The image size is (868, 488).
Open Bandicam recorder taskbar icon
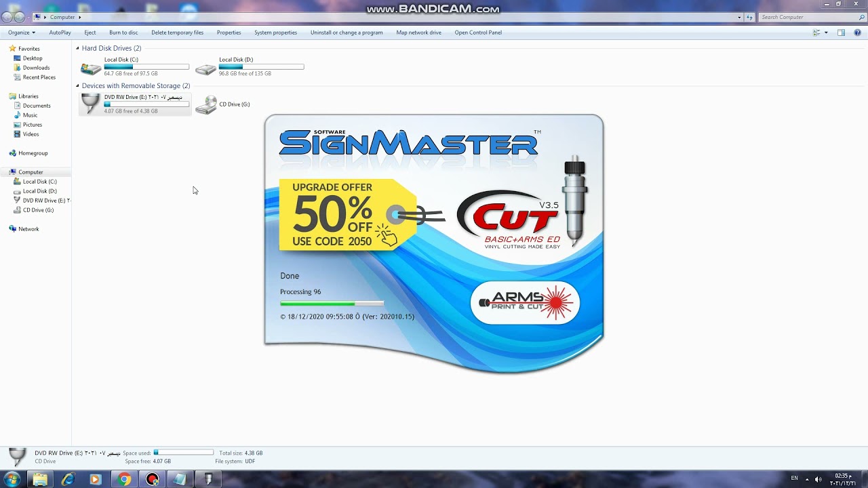(153, 479)
